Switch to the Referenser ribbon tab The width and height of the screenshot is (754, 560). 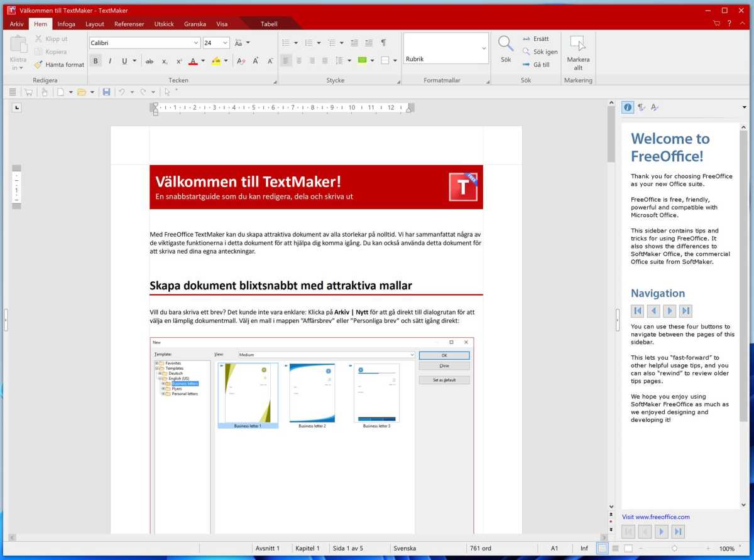(129, 24)
